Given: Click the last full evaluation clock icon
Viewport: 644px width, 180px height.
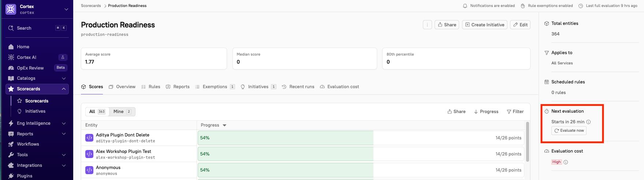Looking at the screenshot, I should (x=581, y=6).
